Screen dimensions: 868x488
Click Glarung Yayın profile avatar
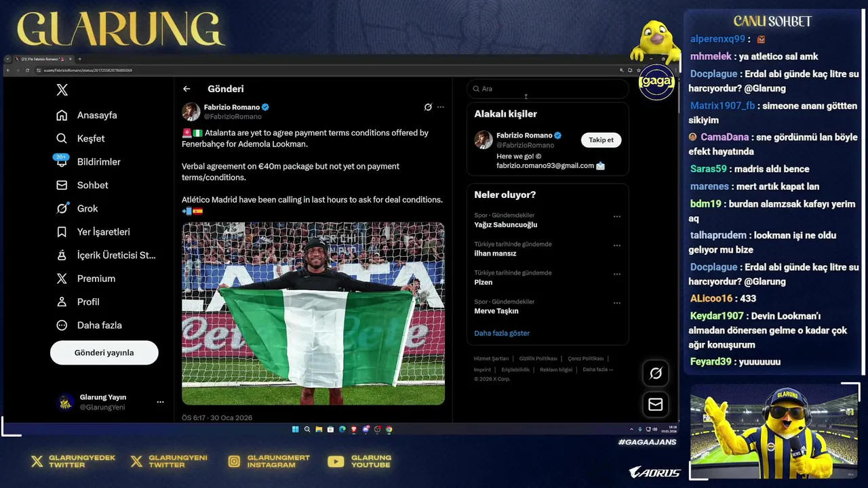[66, 402]
